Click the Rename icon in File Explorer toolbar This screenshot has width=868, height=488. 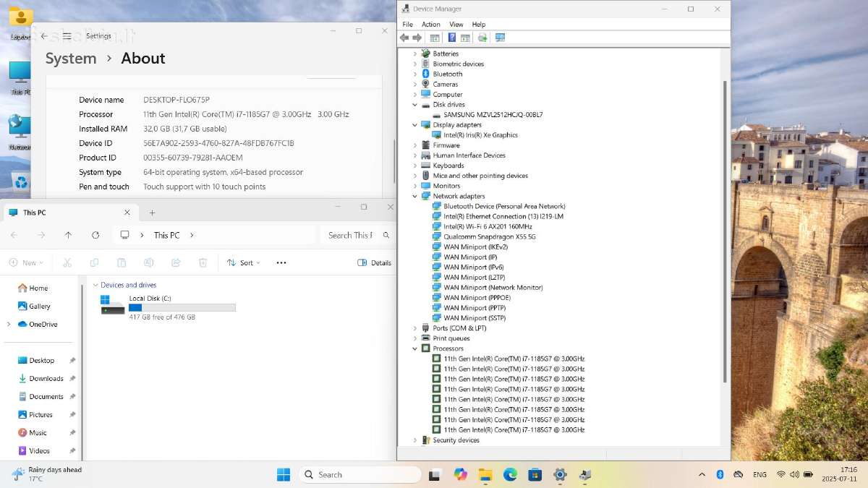pyautogui.click(x=148, y=262)
